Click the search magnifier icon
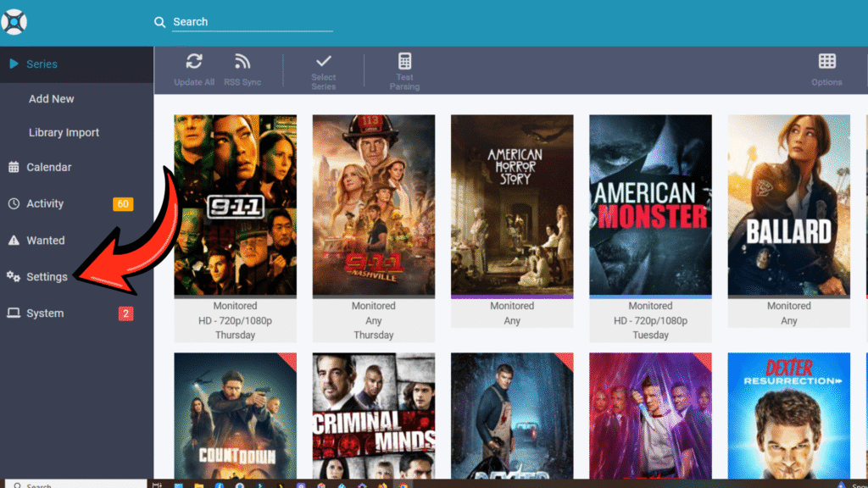This screenshot has width=868, height=488. coord(160,23)
